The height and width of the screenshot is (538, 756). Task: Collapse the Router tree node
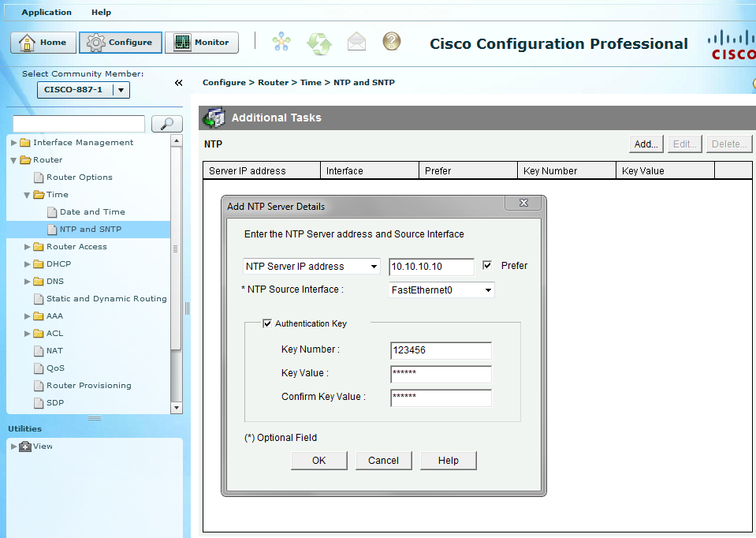click(13, 160)
